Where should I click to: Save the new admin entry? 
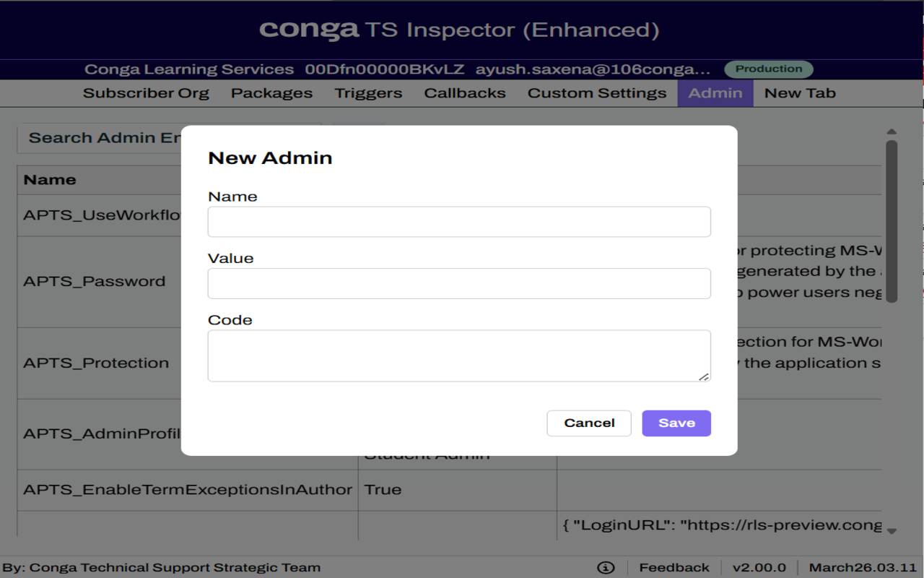coord(676,423)
